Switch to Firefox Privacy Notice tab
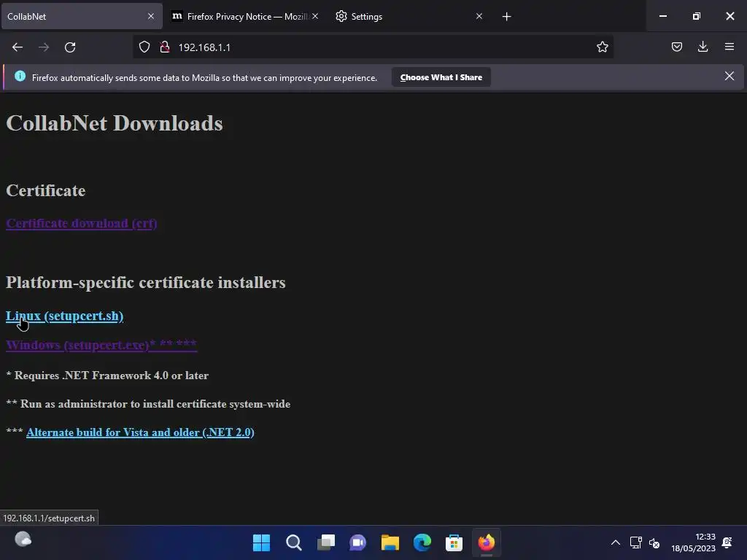The width and height of the screenshot is (747, 560). 245,16
